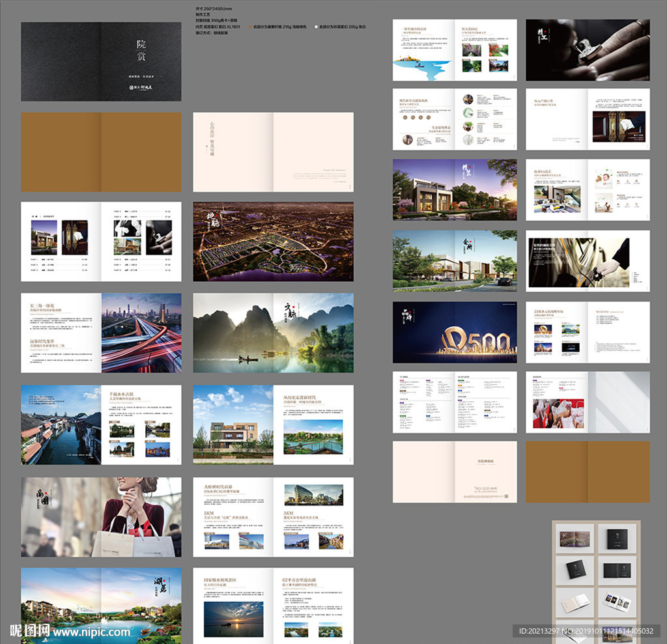Click the tilted contents-page booklet mockup
The image size is (667, 644).
(617, 602)
